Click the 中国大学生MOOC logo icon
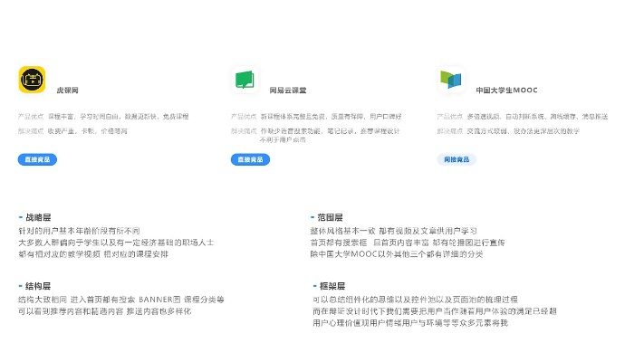The height and width of the screenshot is (362, 644). [451, 80]
